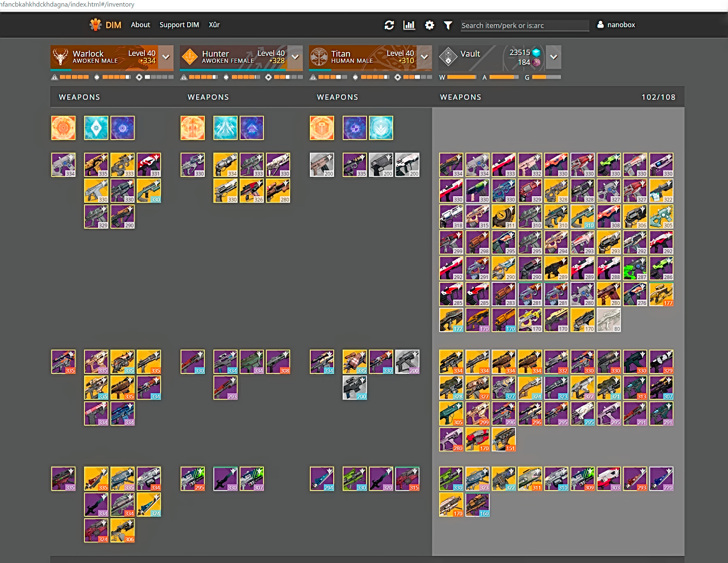Select the Titan's purple void subclass icon
Image resolution: width=728 pixels, height=563 pixels.
(355, 128)
